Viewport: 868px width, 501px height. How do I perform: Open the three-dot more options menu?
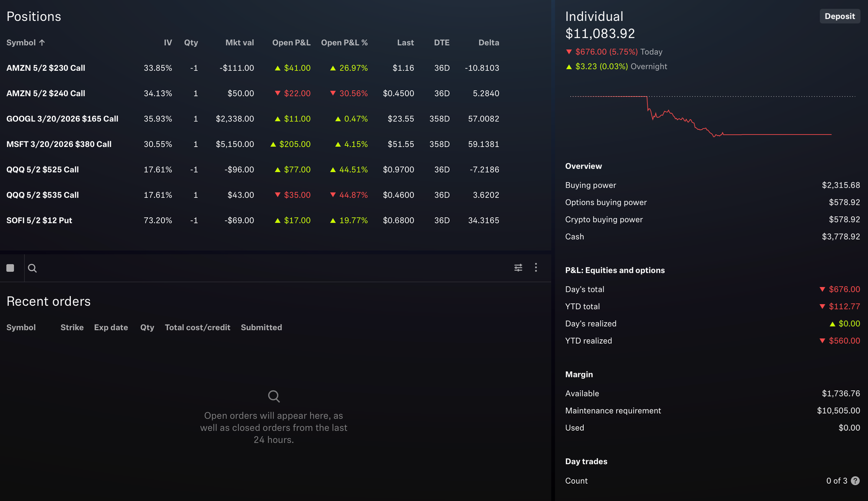(536, 267)
